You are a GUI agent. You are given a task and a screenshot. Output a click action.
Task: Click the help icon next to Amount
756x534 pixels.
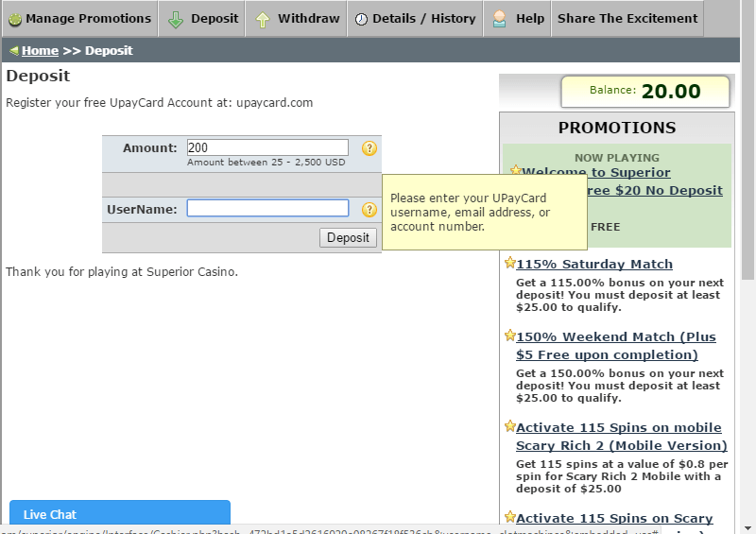(x=369, y=148)
